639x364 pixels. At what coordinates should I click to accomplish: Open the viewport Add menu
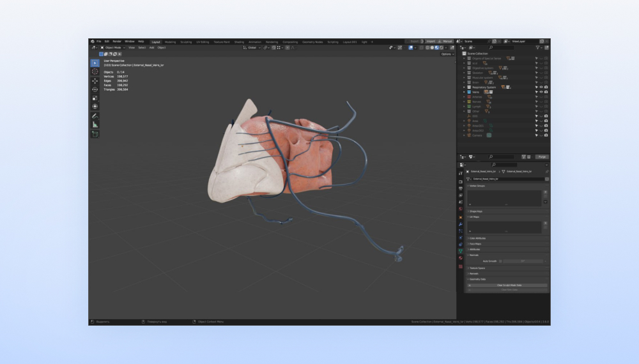point(151,48)
